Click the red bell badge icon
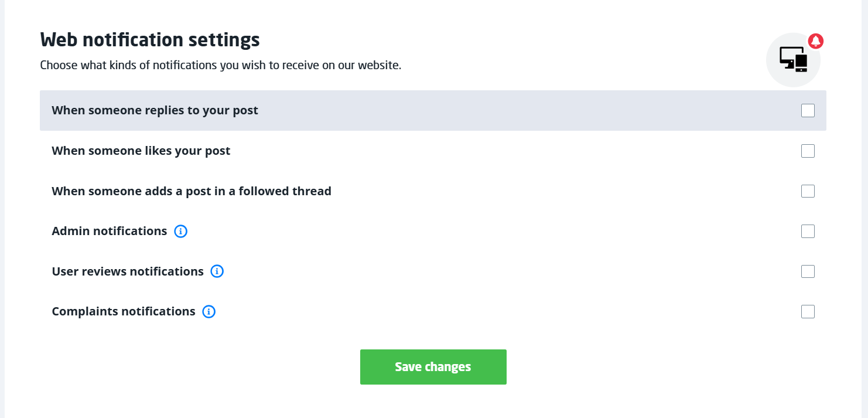Screen dimensions: 868x418 (816, 40)
